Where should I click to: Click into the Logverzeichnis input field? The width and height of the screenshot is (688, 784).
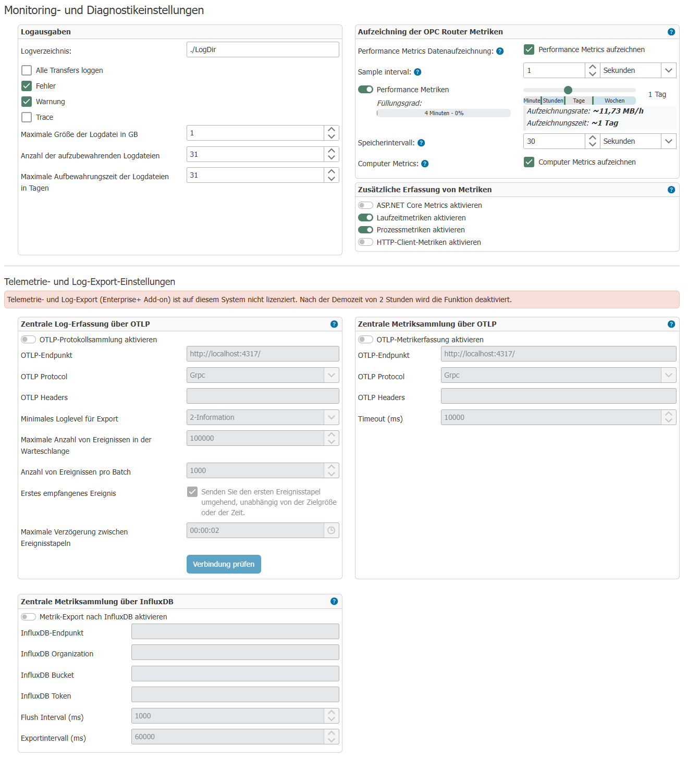[x=263, y=49]
